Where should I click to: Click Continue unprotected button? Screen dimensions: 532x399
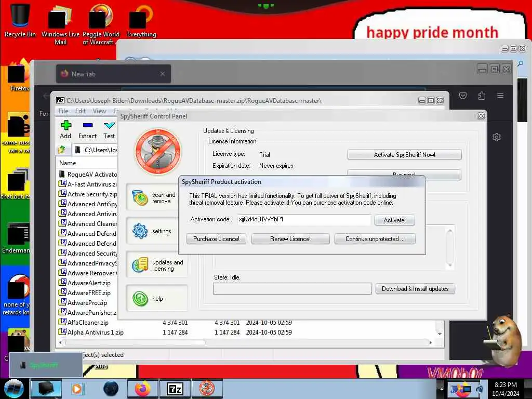(375, 239)
